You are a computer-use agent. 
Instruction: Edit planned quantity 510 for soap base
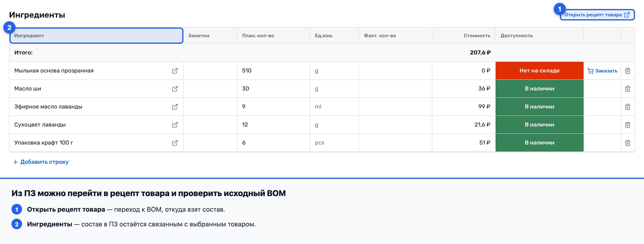coord(274,71)
